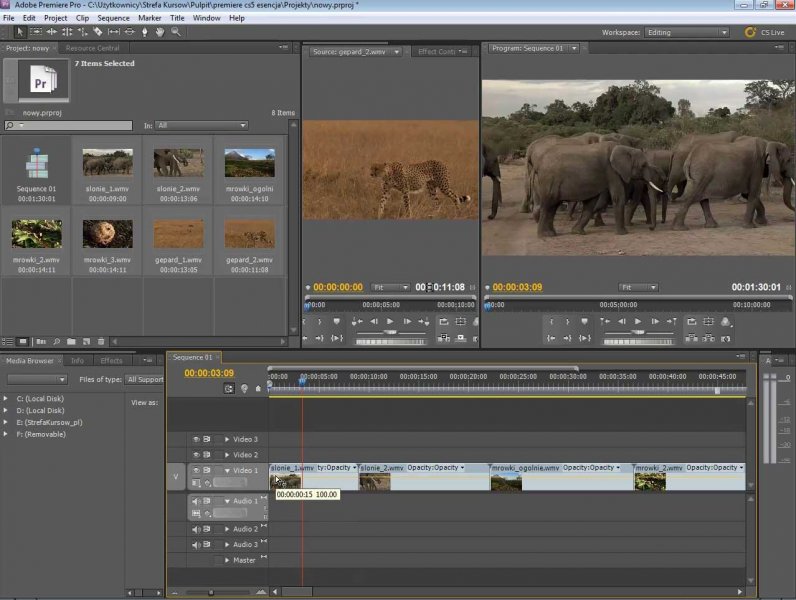Screen dimensions: 796x600
Task: Hide the Video 3 track output
Action: 196,439
